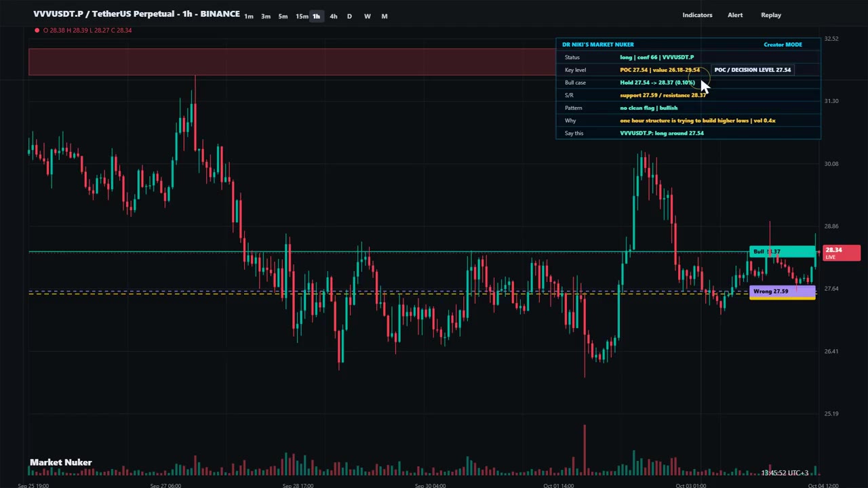The width and height of the screenshot is (868, 488).
Task: Click the 30.08 price axis label
Action: (831, 164)
